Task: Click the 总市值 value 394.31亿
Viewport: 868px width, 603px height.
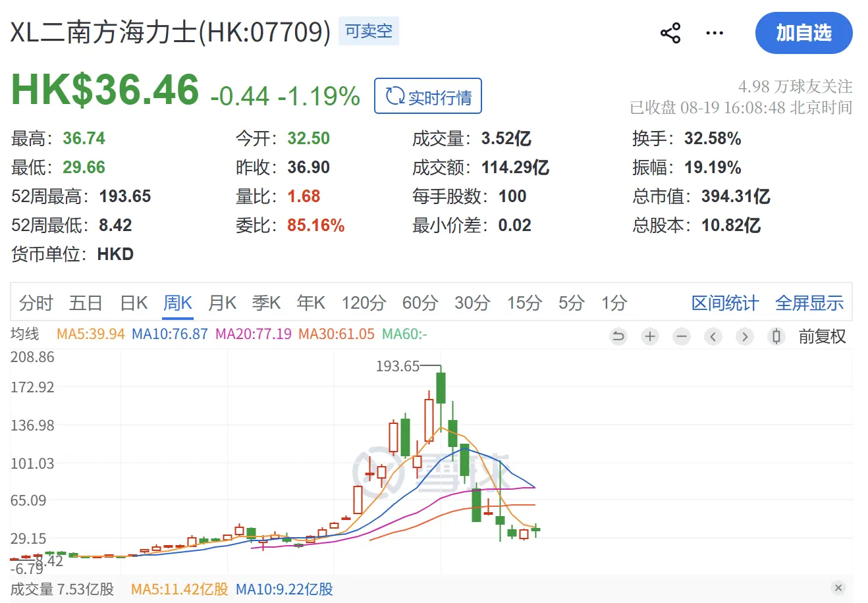Action: pos(736,196)
